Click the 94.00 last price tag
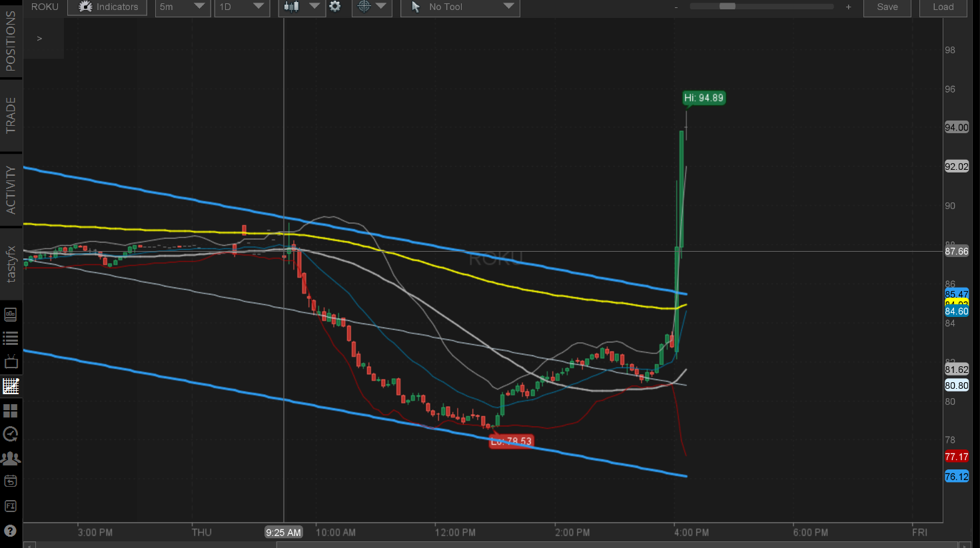 tap(957, 128)
